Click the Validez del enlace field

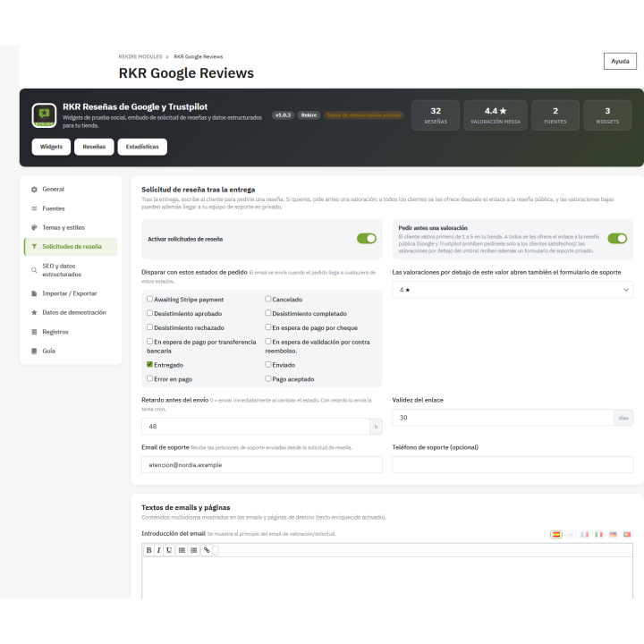[503, 418]
